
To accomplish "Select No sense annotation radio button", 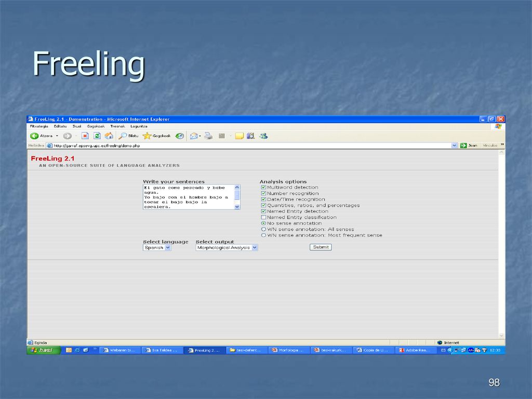I will tap(263, 223).
